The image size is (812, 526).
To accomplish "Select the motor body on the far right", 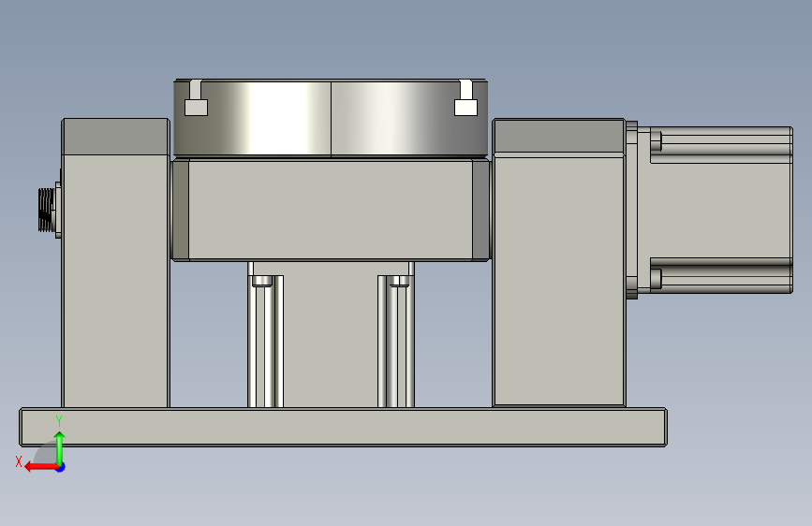I will [x=721, y=211].
